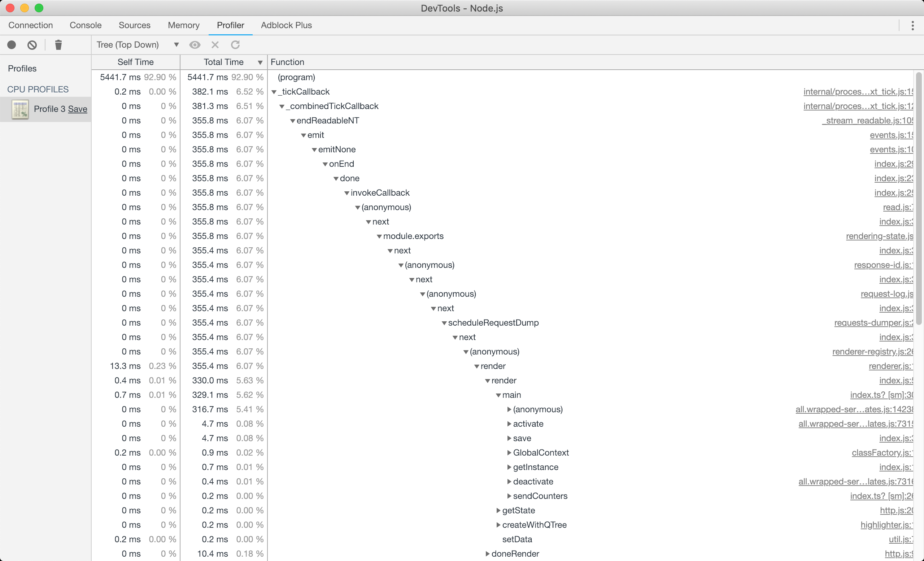
Task: Clear all profiles with the circle-slash icon
Action: pyautogui.click(x=32, y=45)
